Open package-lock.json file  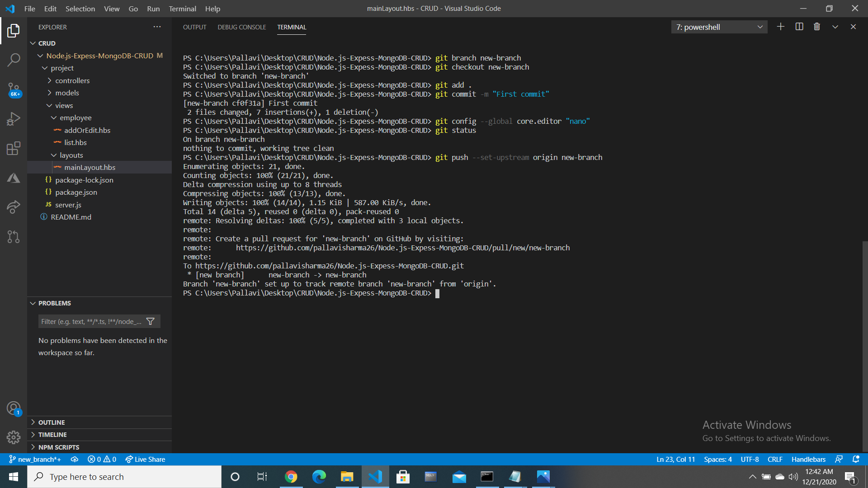(x=99, y=180)
